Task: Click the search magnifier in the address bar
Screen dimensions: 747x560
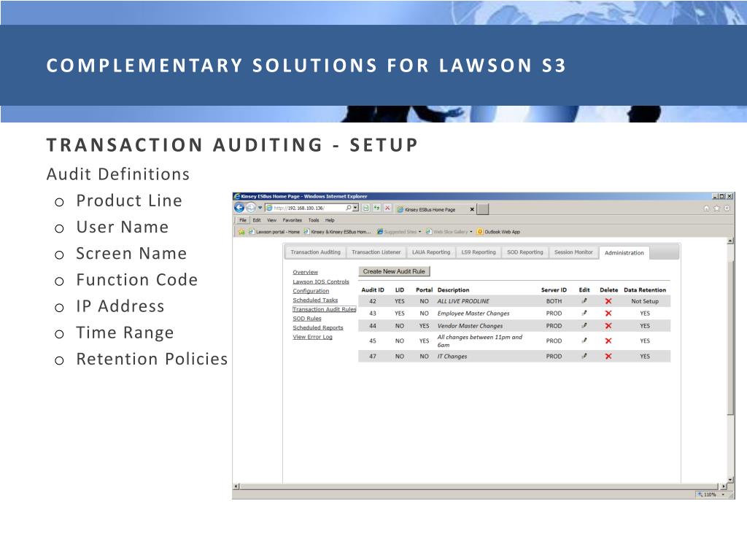Action: pos(349,208)
